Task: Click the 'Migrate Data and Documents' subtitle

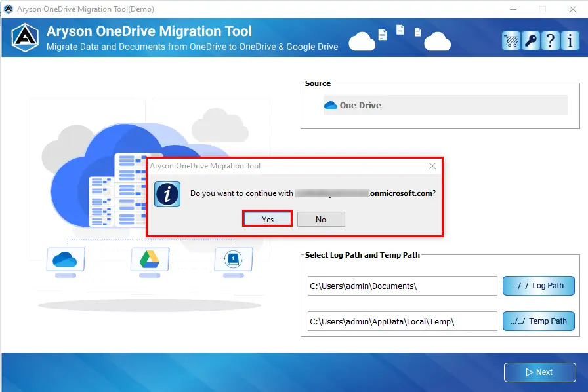Action: 192,47
